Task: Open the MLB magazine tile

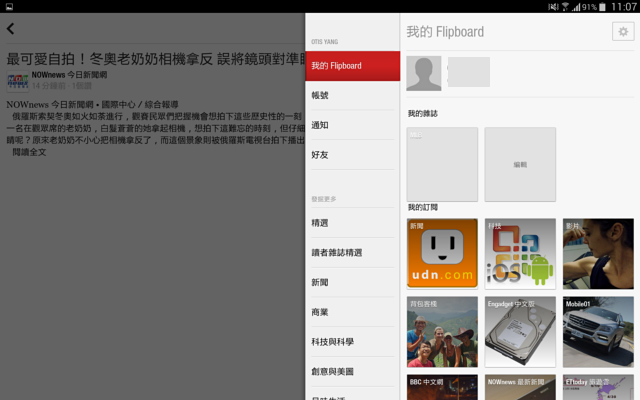Action: coord(442,164)
